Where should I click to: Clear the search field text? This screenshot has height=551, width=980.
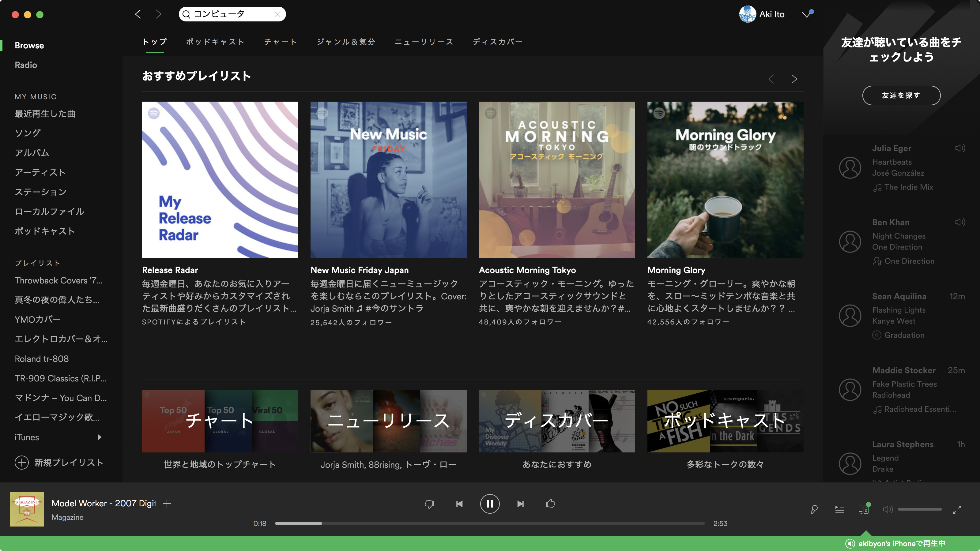coord(277,14)
